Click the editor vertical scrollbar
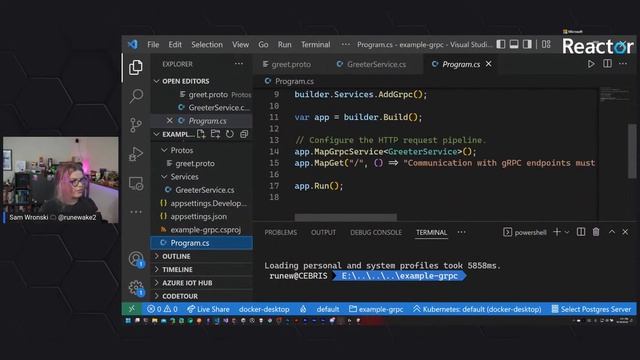Screen dimensions: 640x360 pyautogui.click(x=632, y=151)
